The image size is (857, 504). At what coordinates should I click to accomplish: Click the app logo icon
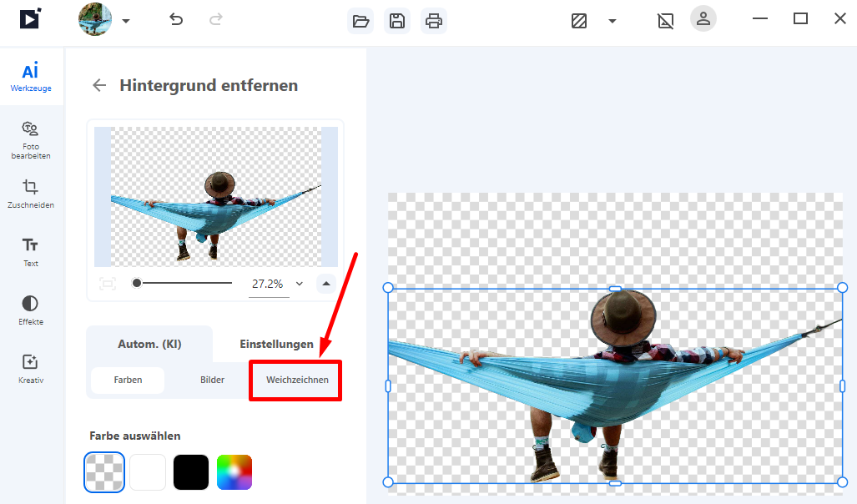[30, 18]
